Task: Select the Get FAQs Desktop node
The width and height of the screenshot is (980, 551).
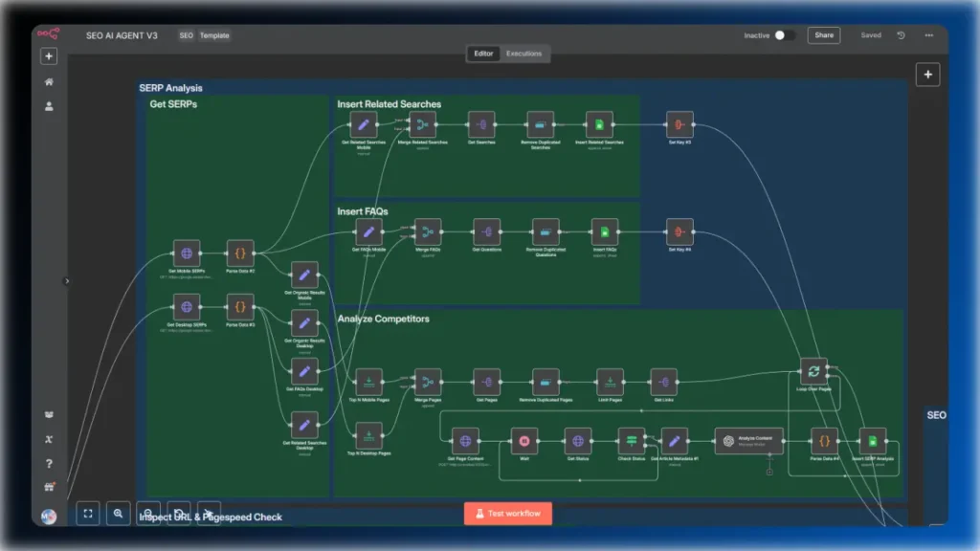Action: coord(304,371)
